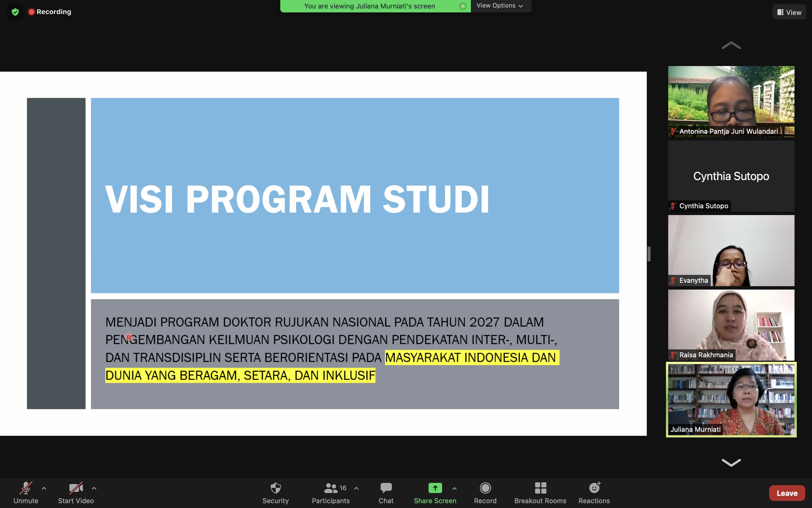Select Juliana Murniati active speaker tile

point(731,400)
